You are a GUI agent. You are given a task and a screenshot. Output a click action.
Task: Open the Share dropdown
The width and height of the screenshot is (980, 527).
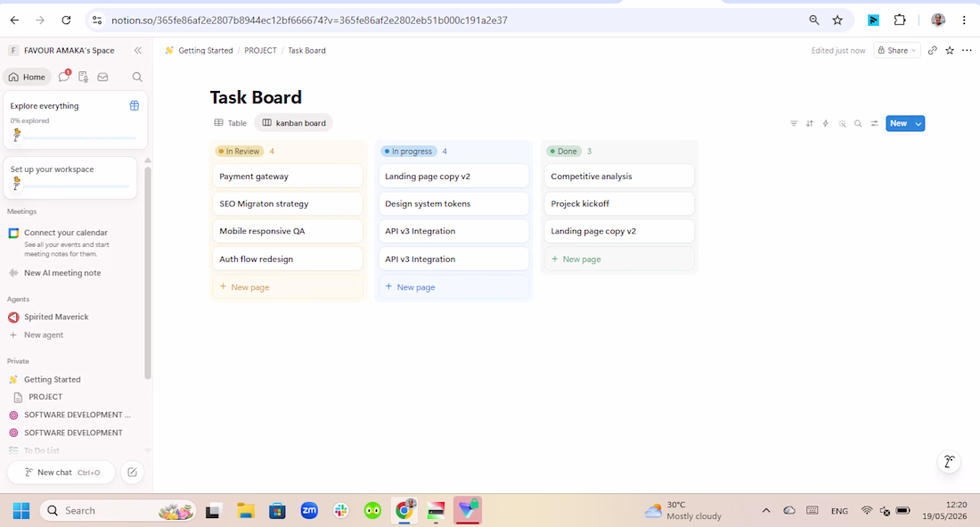pyautogui.click(x=897, y=51)
